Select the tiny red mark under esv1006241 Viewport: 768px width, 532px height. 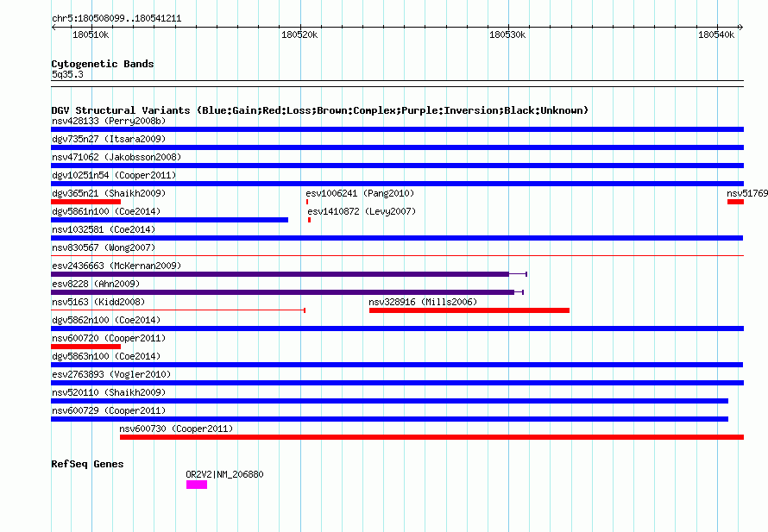pyautogui.click(x=307, y=202)
